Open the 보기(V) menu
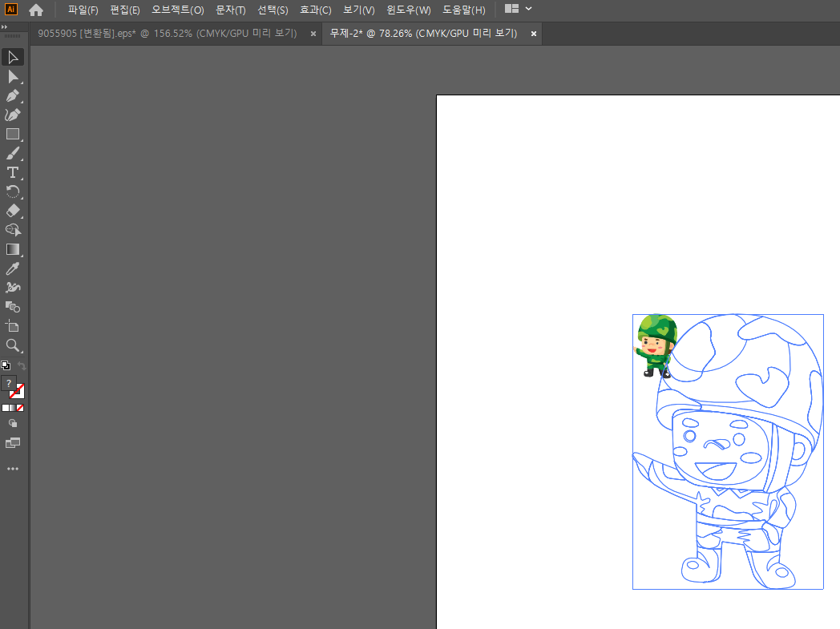 (x=359, y=10)
